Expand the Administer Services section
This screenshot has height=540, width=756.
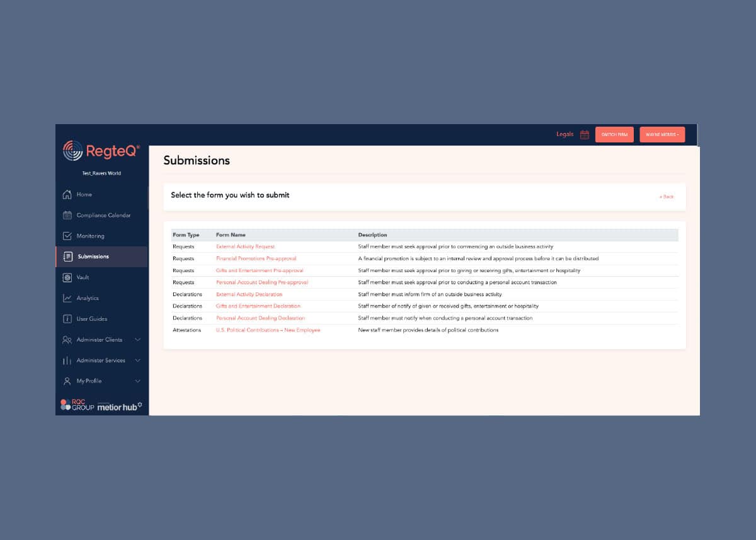point(138,360)
